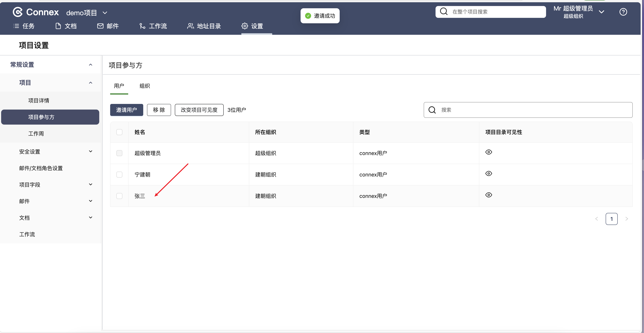Viewport: 644px width, 333px height.
Task: Click the 邀请用户 button
Action: tap(127, 110)
